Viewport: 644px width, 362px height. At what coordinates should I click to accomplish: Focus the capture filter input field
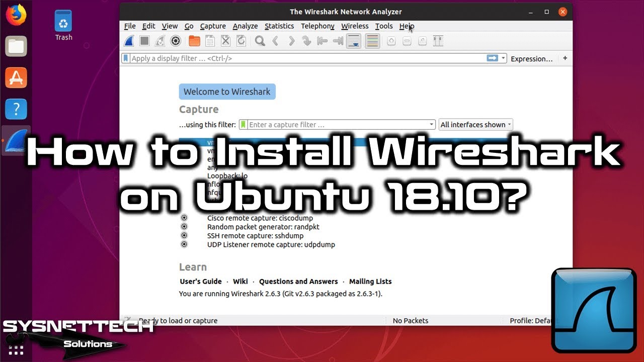pos(338,125)
